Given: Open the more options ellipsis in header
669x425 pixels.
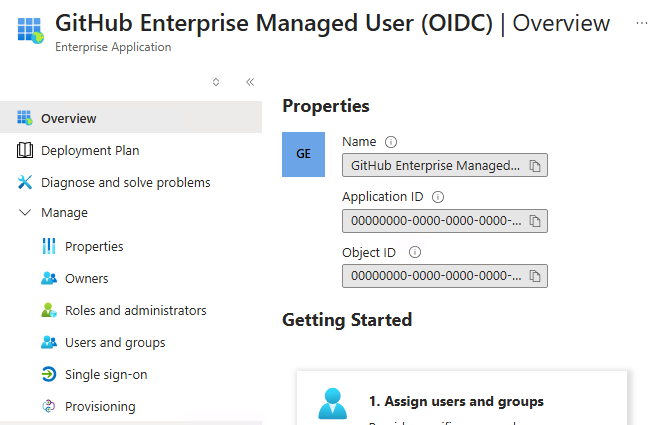Looking at the screenshot, I should pos(642,23).
